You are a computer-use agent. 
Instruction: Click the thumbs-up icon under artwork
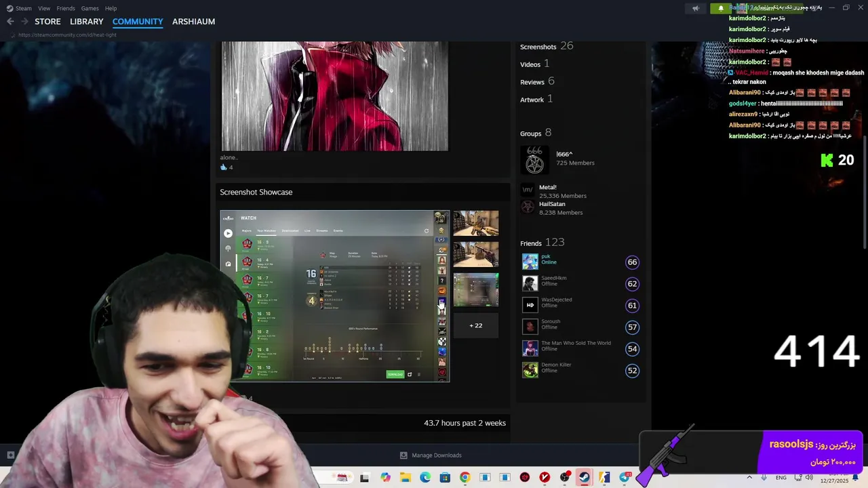tap(223, 167)
